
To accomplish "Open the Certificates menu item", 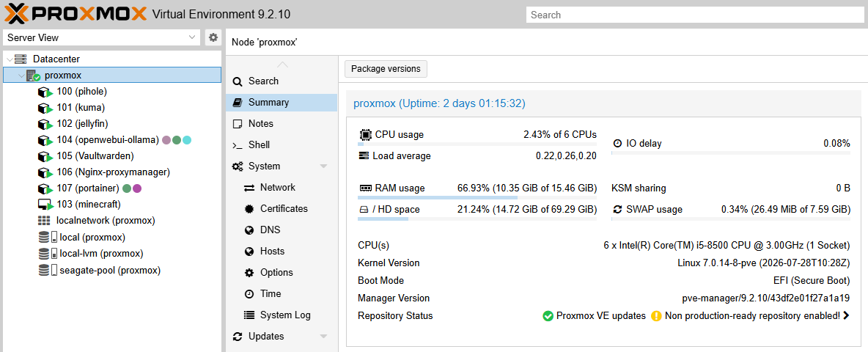I will [x=282, y=209].
